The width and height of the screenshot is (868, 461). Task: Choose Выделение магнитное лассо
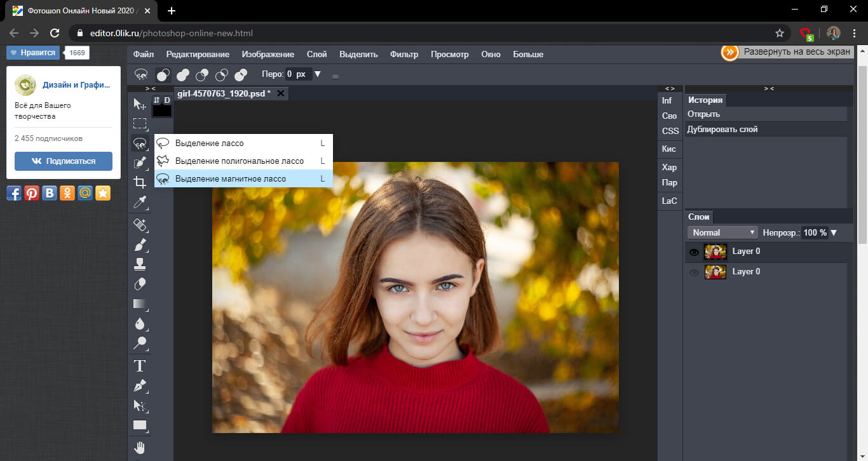[x=243, y=179]
